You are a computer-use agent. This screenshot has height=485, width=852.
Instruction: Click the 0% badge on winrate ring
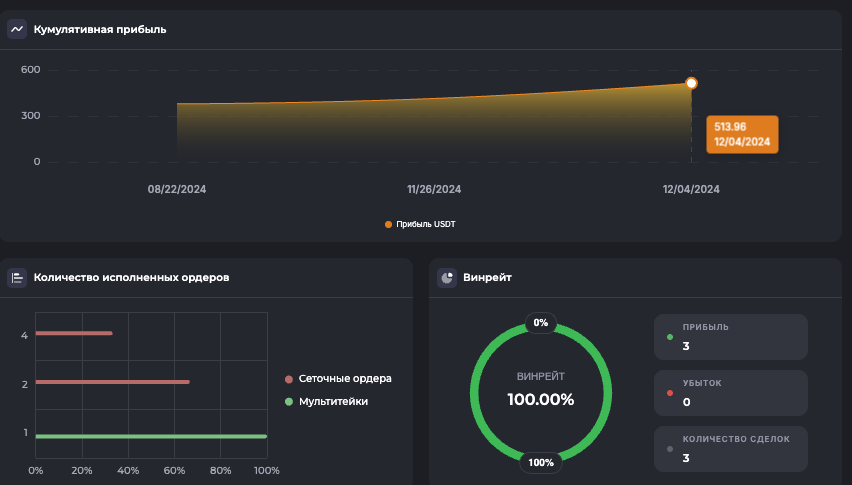click(541, 323)
